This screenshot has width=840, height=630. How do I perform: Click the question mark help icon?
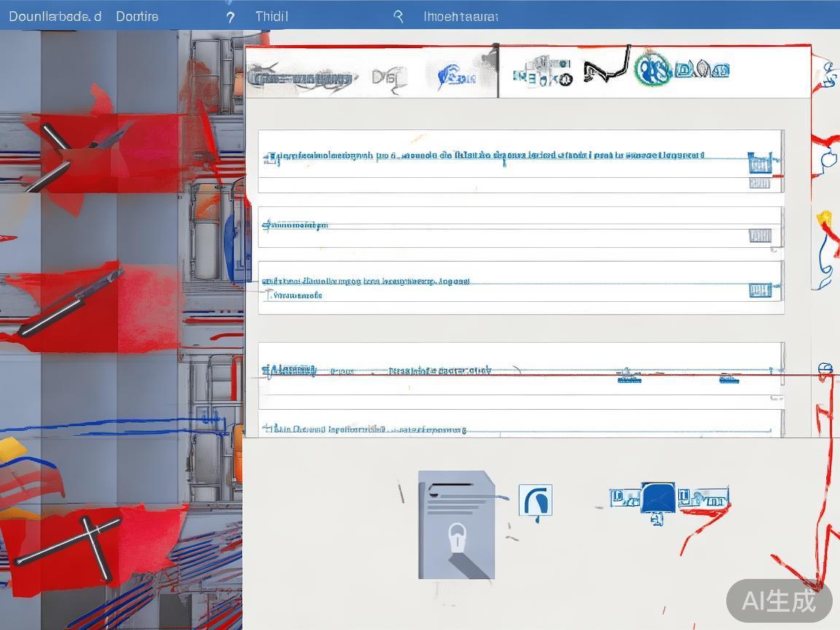click(x=230, y=16)
